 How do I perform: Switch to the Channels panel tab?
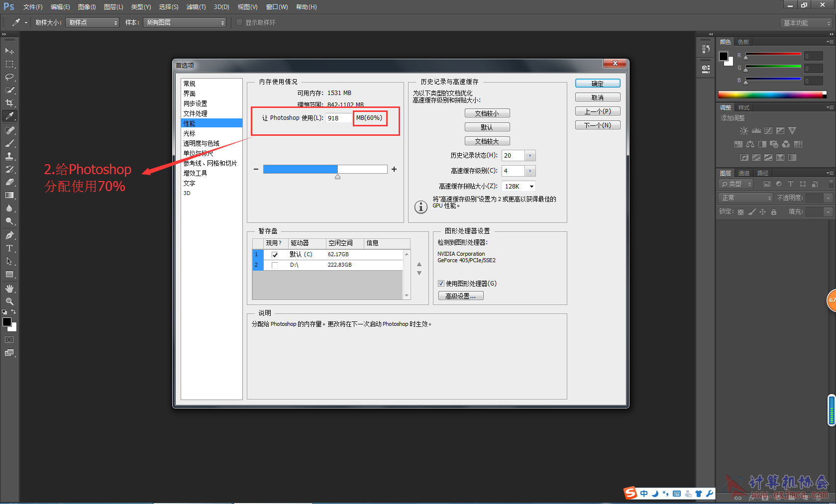pyautogui.click(x=744, y=173)
